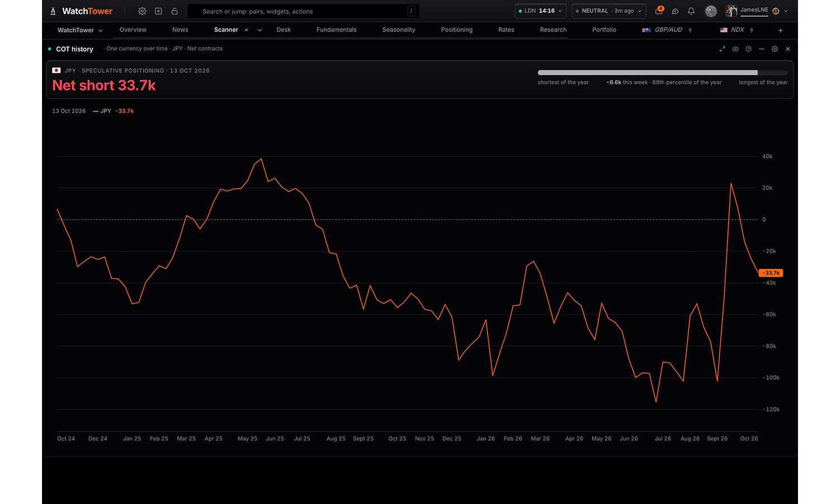Open the top bar settings gear
This screenshot has height=504, width=840.
click(142, 11)
